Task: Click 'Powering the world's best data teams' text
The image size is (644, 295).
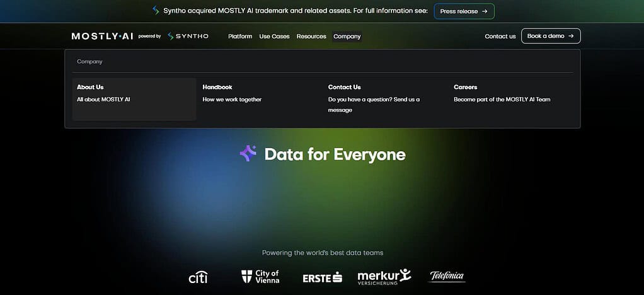Action: point(323,253)
